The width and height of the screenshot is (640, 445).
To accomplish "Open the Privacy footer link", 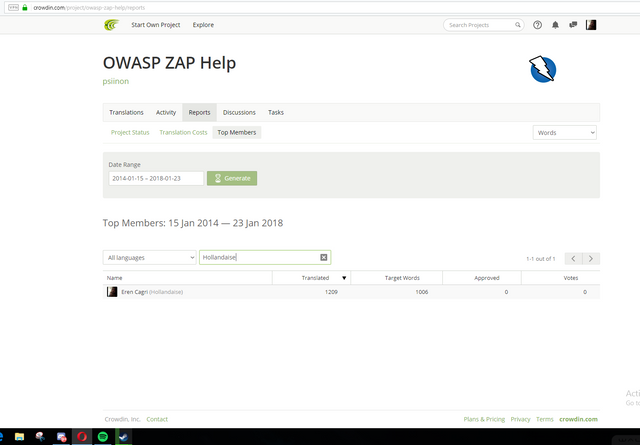I will (520, 419).
